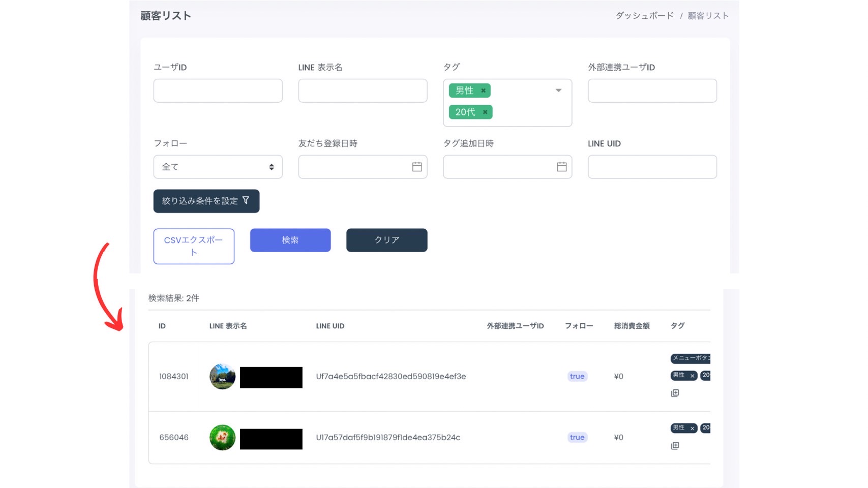Click the 検索 button
Viewport: 868px width, 488px height.
[290, 240]
